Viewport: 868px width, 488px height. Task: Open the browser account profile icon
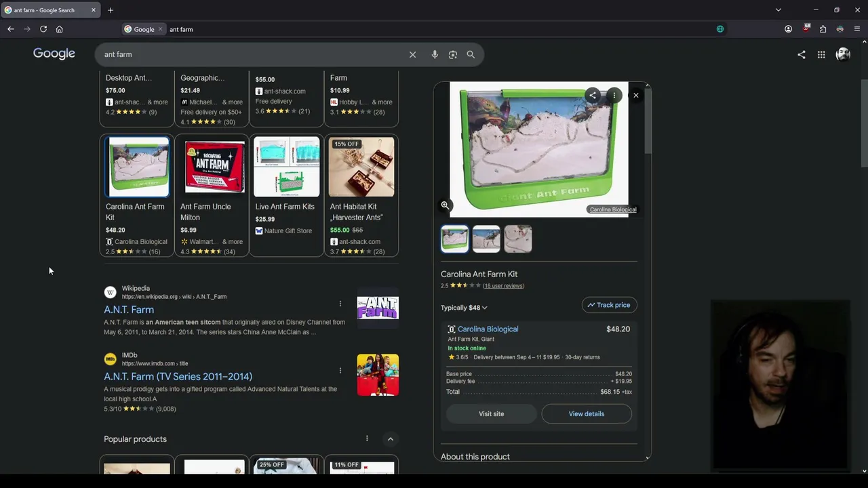(788, 29)
